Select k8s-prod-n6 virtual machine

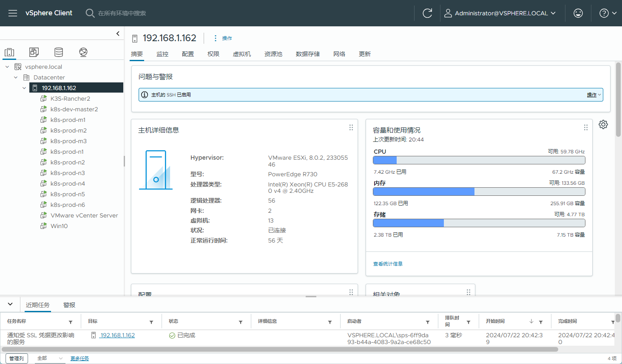coord(68,205)
